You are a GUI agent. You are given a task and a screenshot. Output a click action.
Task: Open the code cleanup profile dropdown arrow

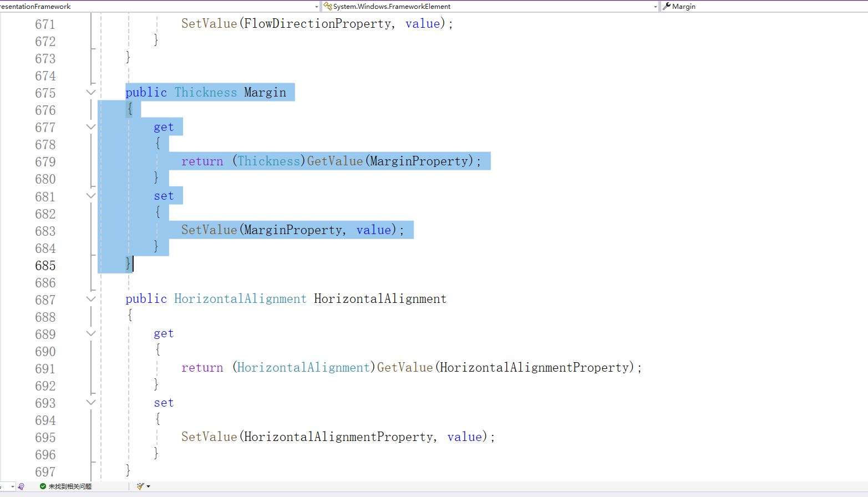[x=149, y=486]
